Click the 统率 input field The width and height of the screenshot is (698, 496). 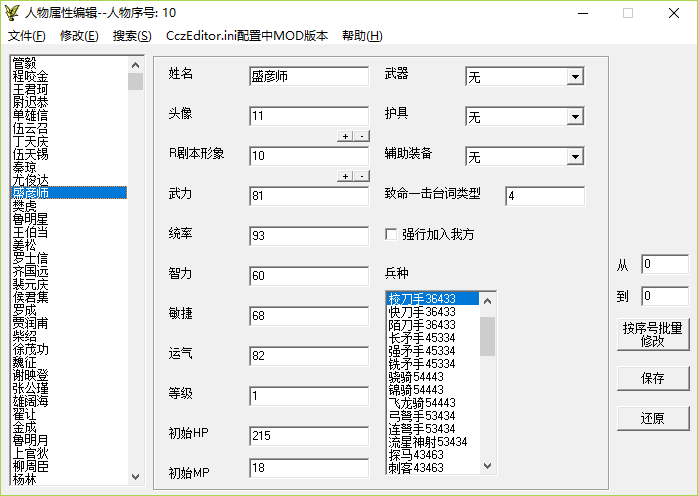pos(309,236)
